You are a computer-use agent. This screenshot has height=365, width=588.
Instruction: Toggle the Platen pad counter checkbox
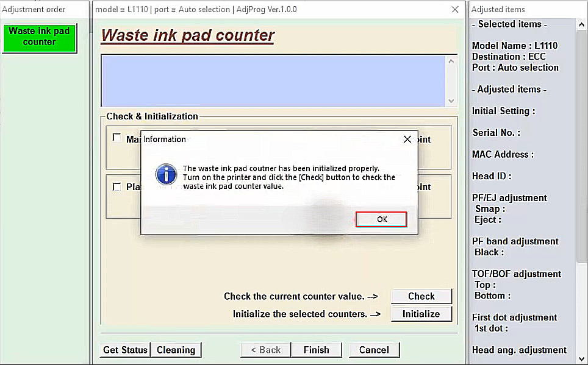click(x=117, y=186)
